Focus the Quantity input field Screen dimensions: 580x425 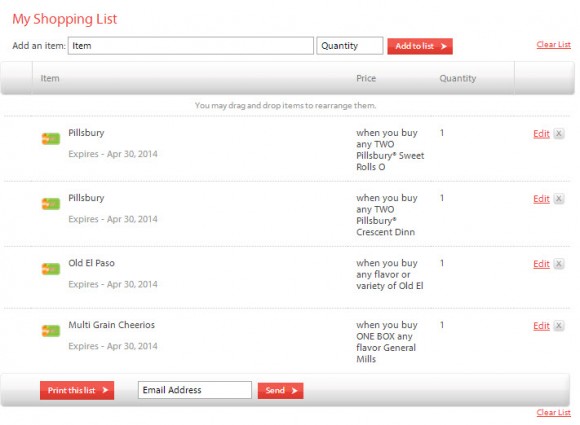[x=350, y=46]
